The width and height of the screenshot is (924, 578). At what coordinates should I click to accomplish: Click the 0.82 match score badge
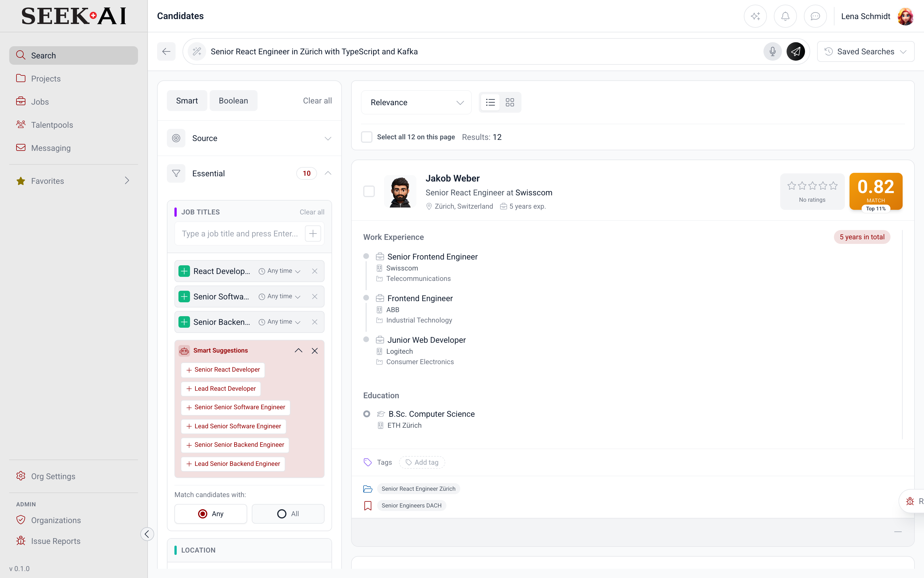tap(875, 191)
